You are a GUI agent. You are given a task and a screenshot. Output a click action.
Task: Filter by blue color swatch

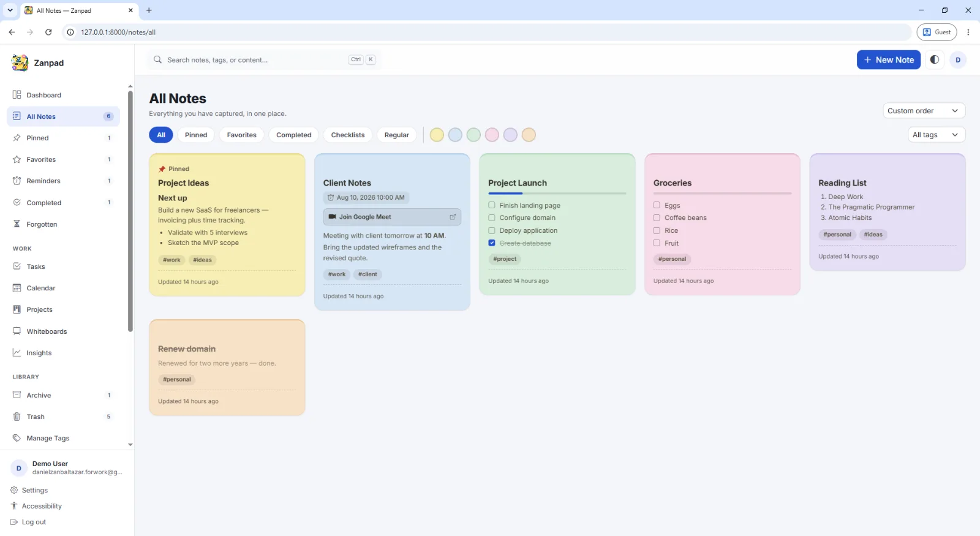coord(455,135)
